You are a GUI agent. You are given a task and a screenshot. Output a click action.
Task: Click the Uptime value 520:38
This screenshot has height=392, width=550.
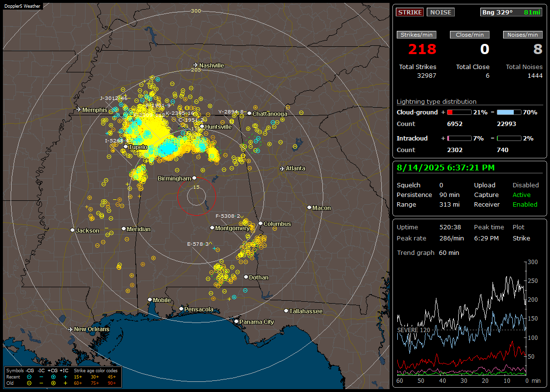[450, 227]
